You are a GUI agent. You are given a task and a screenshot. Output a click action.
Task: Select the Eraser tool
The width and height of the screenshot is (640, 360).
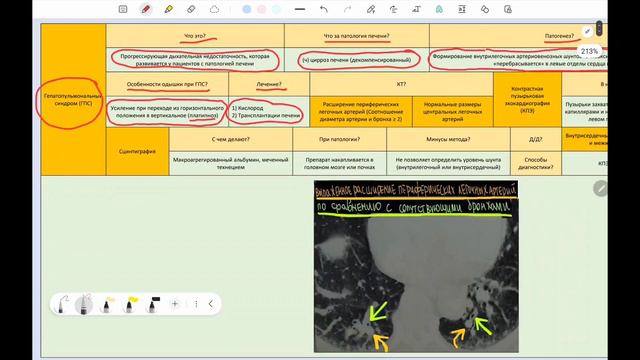click(191, 9)
